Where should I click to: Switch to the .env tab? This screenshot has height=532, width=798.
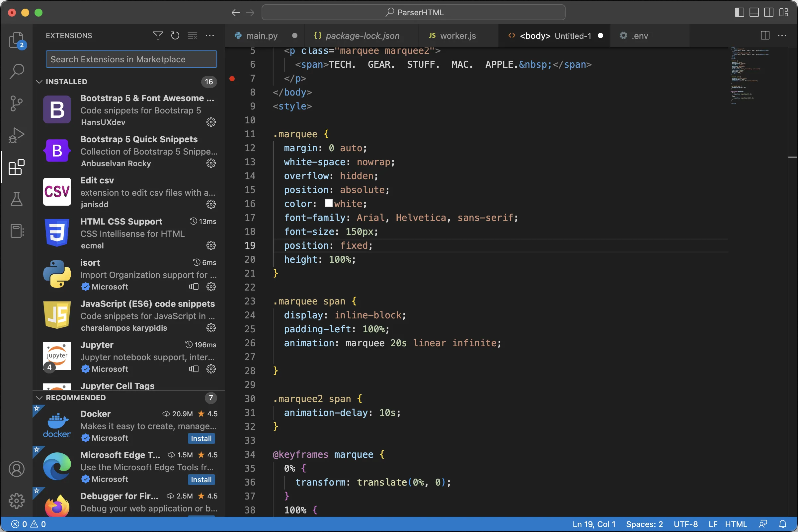(x=650, y=35)
